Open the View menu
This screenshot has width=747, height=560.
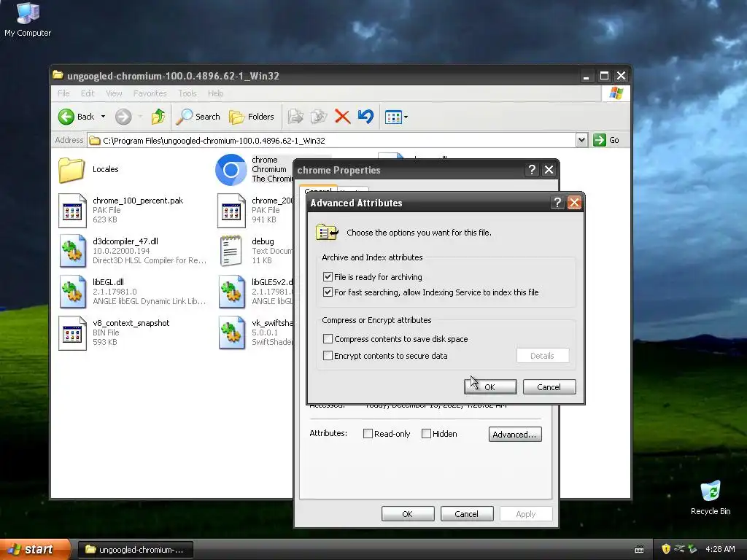[x=114, y=93]
